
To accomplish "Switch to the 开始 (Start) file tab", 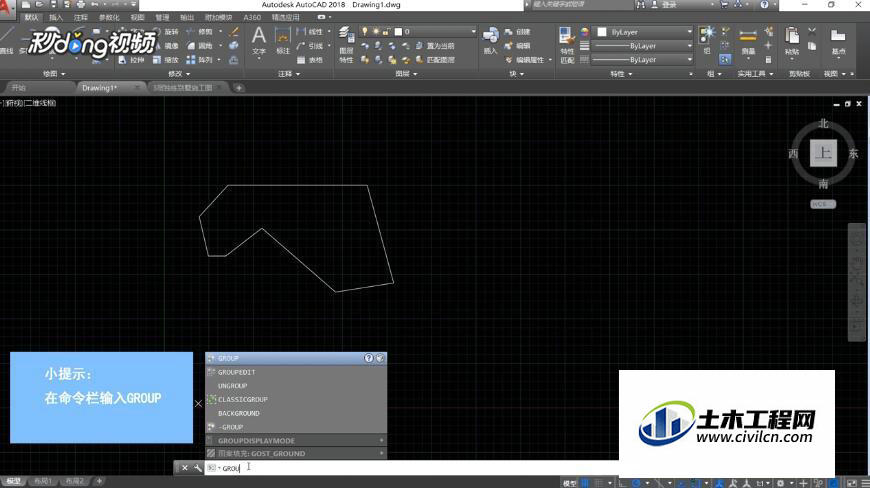I will coord(19,88).
